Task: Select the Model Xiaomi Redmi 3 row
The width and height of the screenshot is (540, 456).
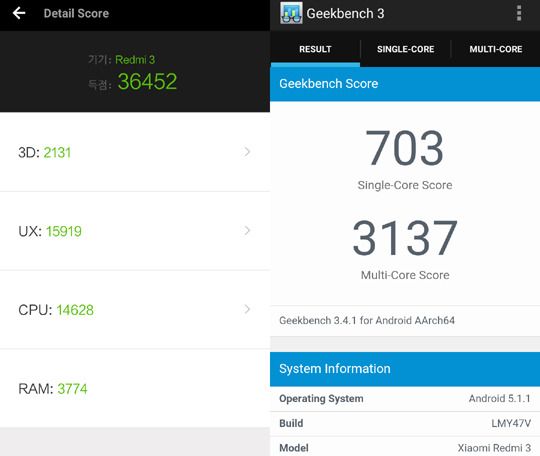Action: (x=405, y=447)
